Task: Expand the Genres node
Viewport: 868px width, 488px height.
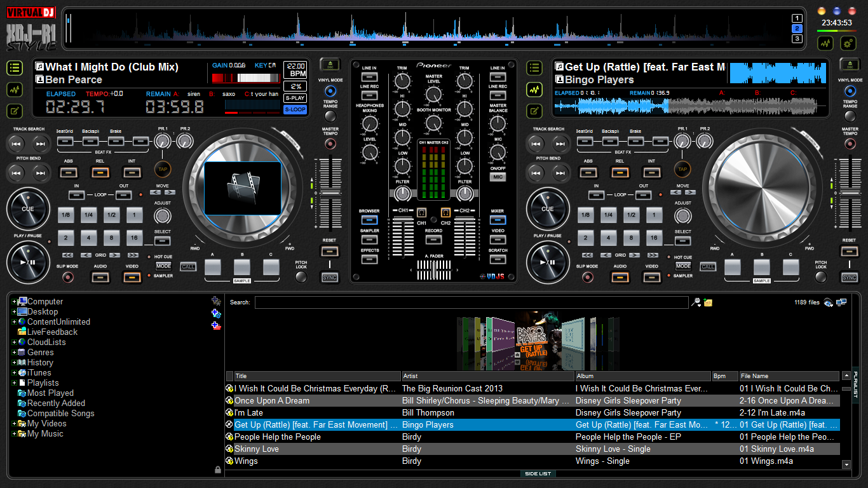Action: click(x=14, y=353)
